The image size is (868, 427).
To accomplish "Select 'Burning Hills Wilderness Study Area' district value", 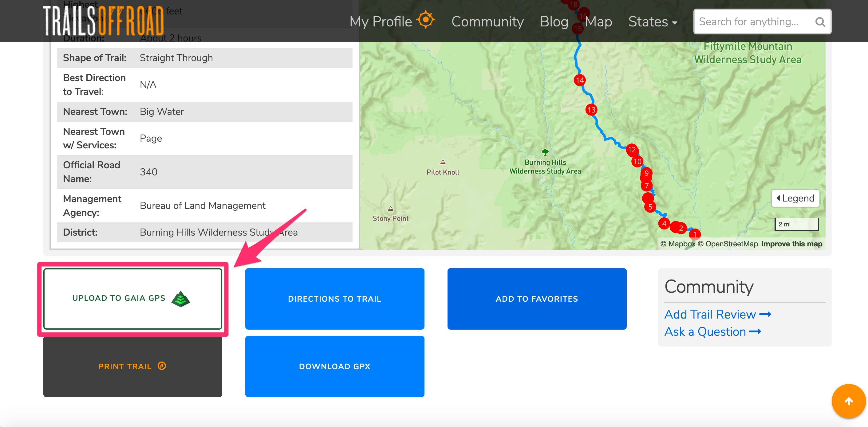I will point(219,232).
